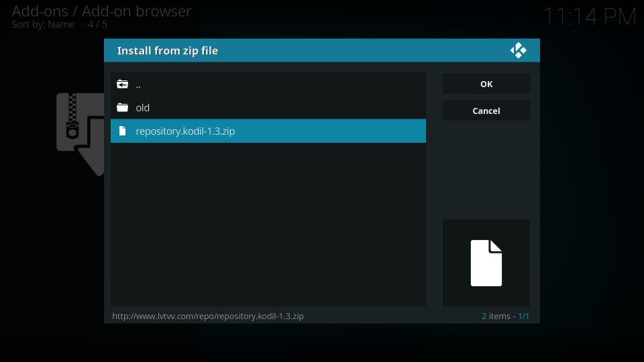Click the 1/1 page indicator

tap(524, 316)
